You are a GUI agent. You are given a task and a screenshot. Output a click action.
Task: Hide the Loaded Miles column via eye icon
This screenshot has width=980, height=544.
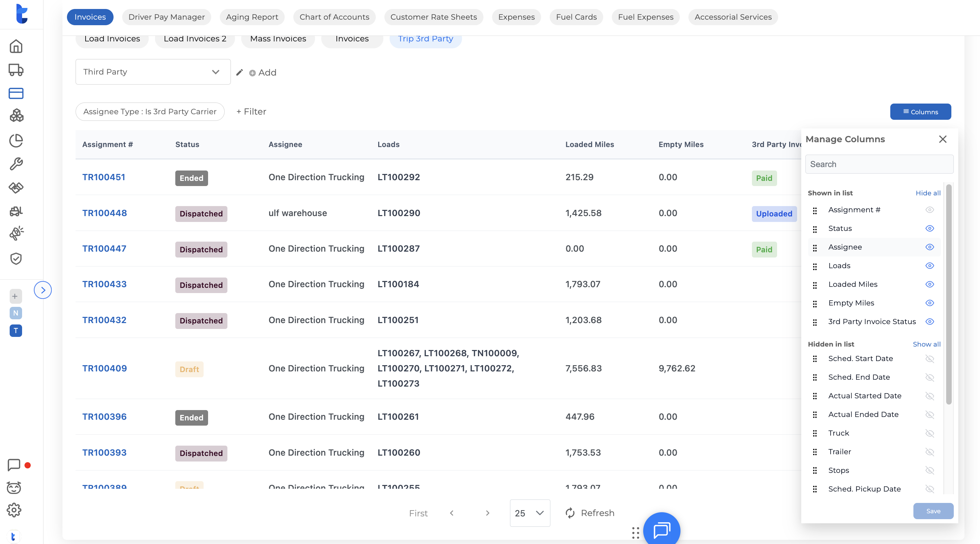pyautogui.click(x=929, y=284)
